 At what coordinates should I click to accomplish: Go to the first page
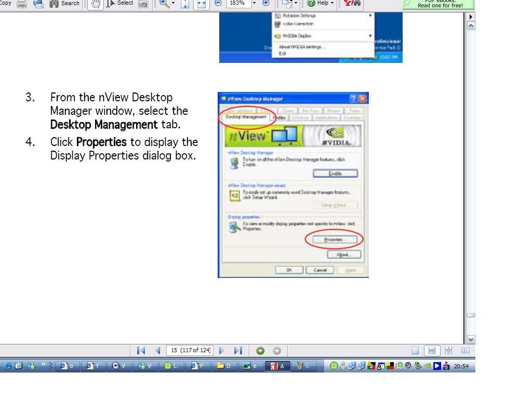(x=141, y=351)
